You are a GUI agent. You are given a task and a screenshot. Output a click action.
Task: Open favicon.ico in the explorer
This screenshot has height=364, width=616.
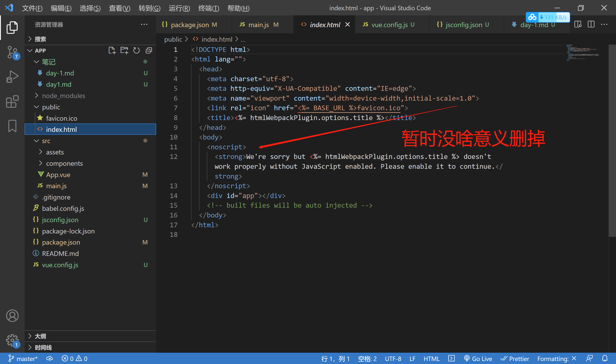coord(90,118)
